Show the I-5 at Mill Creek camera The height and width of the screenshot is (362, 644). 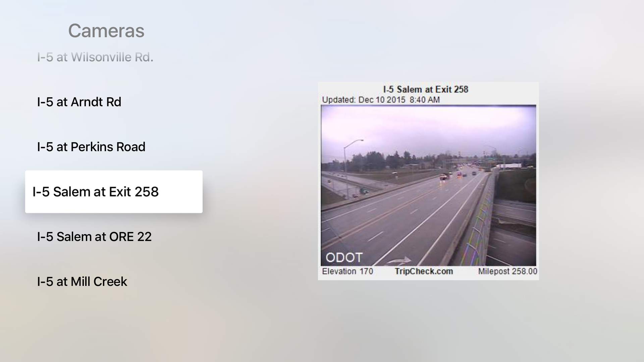click(x=82, y=282)
